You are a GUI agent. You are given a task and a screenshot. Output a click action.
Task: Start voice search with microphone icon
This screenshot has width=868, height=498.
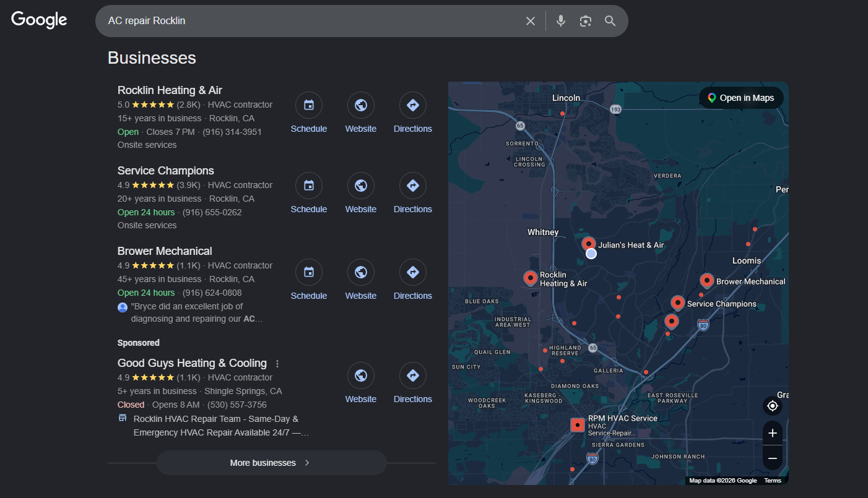click(x=561, y=21)
